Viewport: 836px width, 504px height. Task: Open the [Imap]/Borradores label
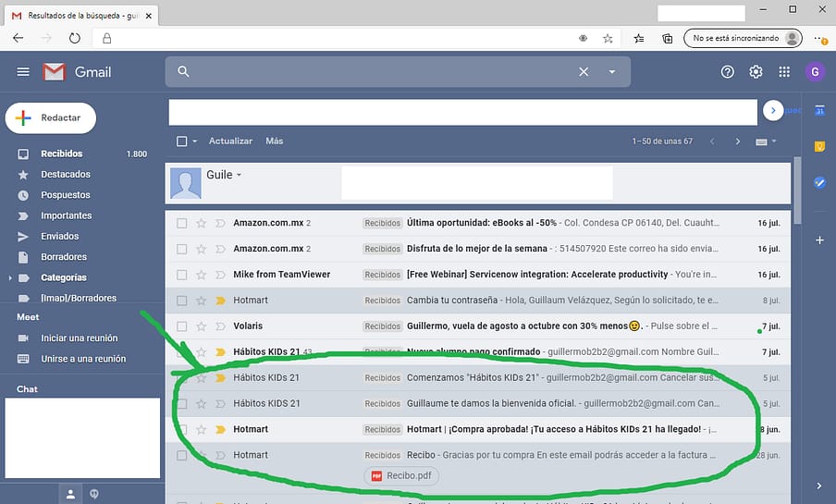click(x=79, y=298)
